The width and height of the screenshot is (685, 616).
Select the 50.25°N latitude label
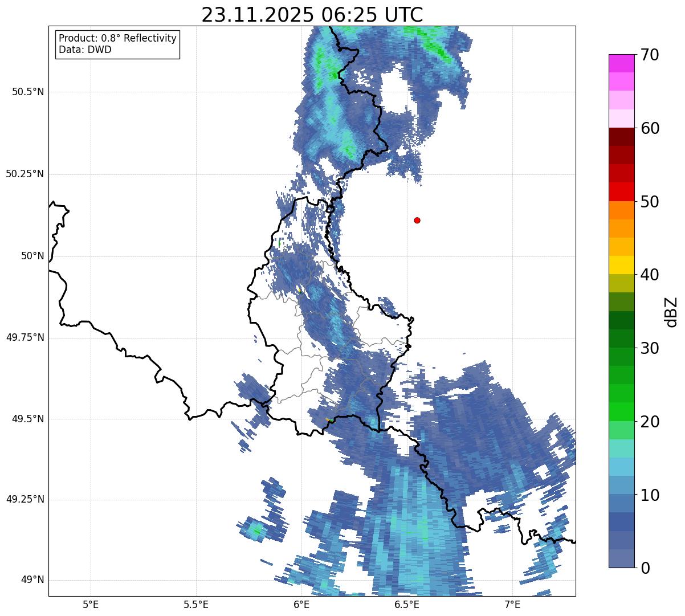tap(25, 174)
